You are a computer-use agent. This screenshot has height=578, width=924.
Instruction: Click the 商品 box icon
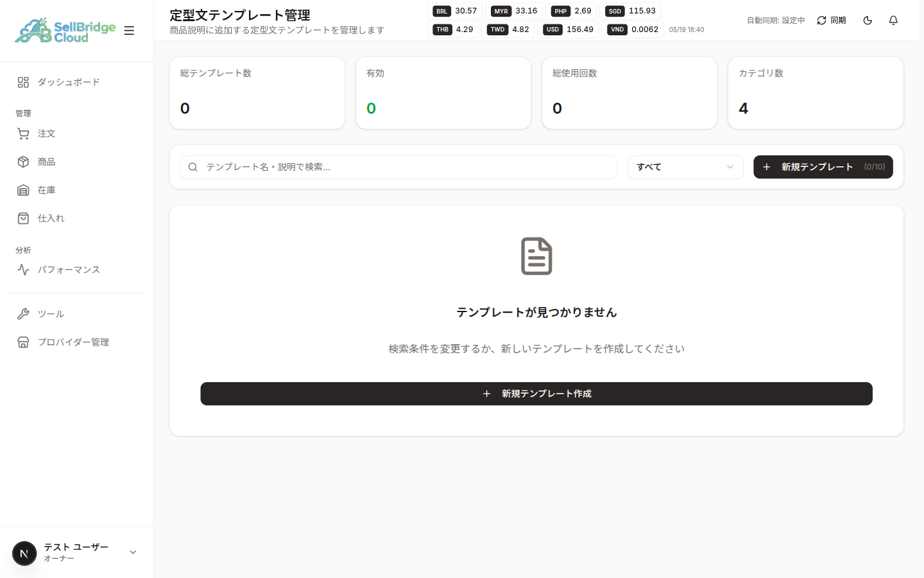(x=23, y=162)
